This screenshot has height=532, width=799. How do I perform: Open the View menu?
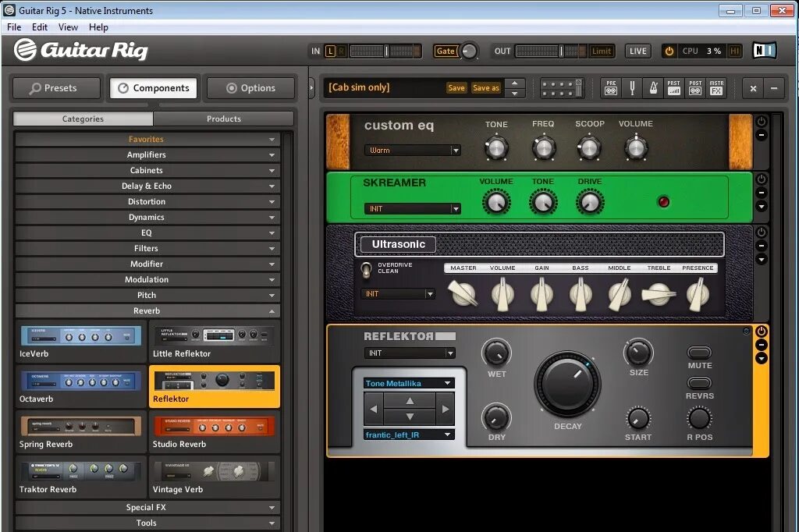pyautogui.click(x=69, y=27)
